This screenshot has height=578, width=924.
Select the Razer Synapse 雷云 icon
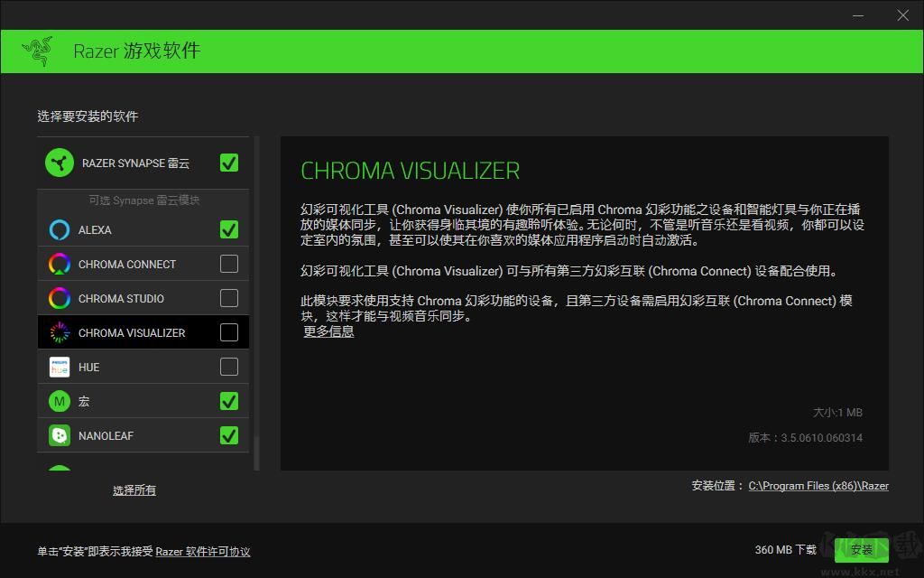(60, 163)
